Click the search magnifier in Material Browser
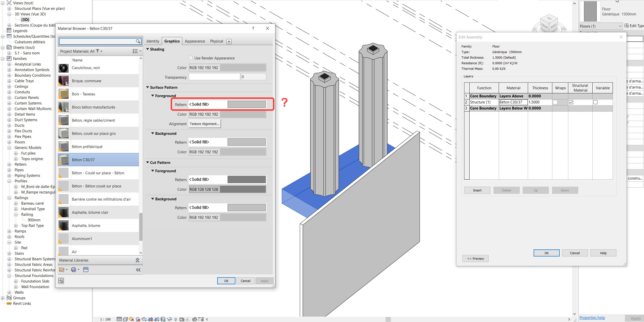 point(138,41)
